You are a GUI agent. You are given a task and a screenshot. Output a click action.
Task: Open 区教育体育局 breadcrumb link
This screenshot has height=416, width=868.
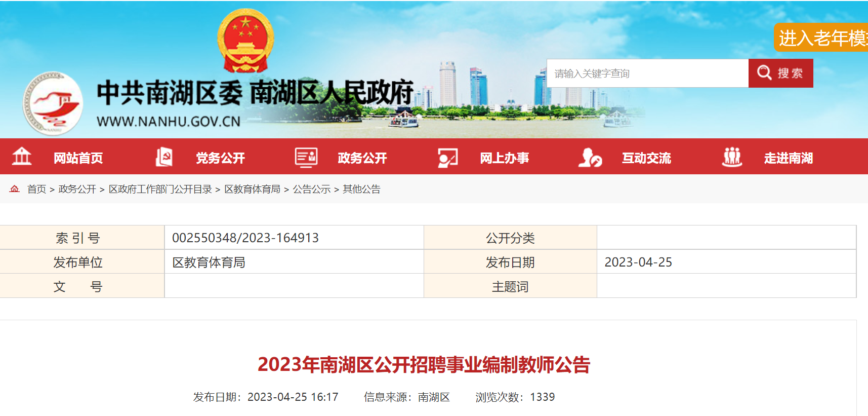click(253, 189)
